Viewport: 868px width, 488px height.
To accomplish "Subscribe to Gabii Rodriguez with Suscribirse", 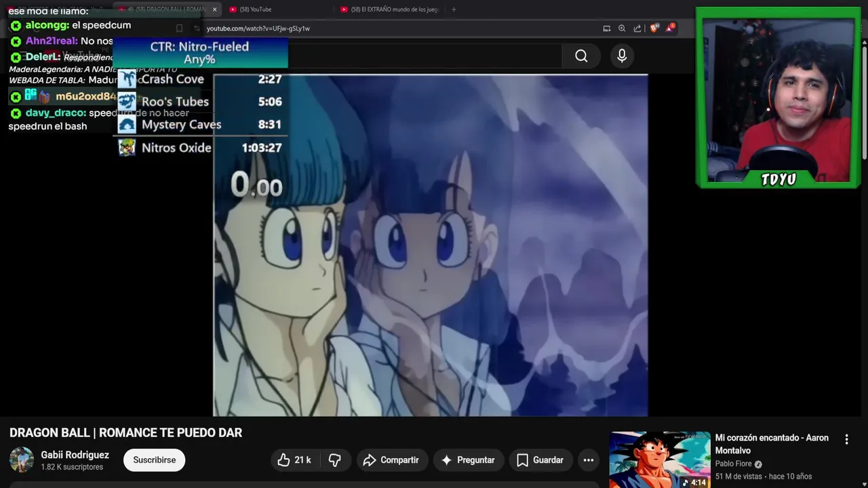I will point(154,460).
